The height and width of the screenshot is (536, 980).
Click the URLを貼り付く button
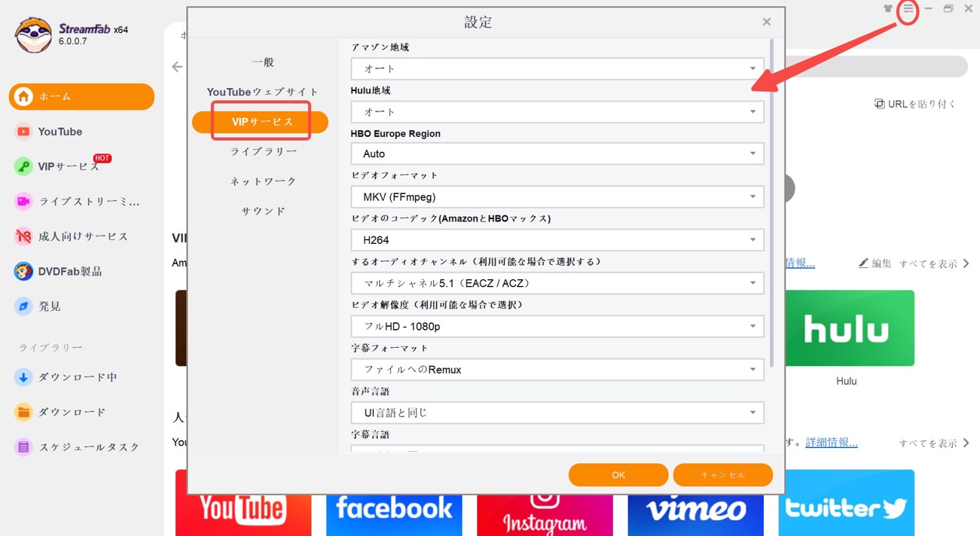click(x=915, y=104)
